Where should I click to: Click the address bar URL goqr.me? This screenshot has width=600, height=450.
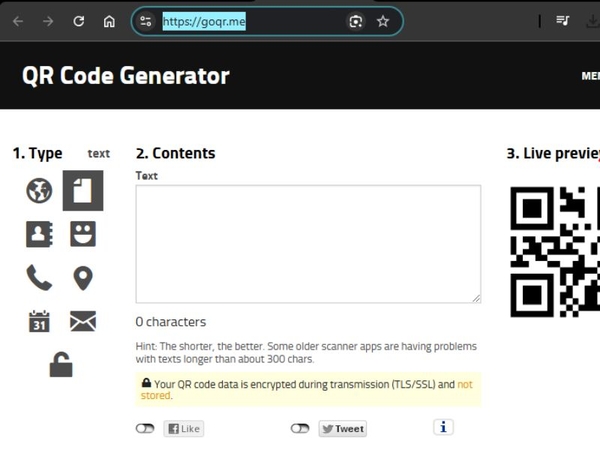[204, 21]
